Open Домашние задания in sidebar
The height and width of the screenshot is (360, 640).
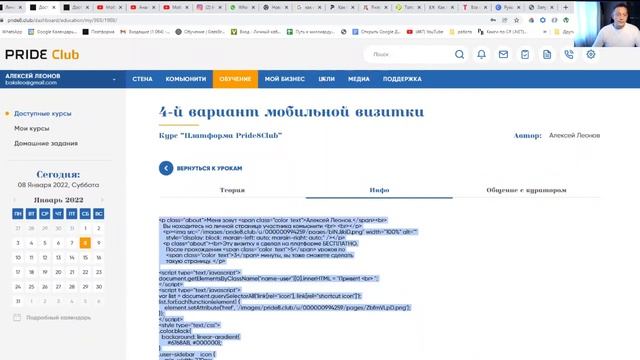coord(46,143)
